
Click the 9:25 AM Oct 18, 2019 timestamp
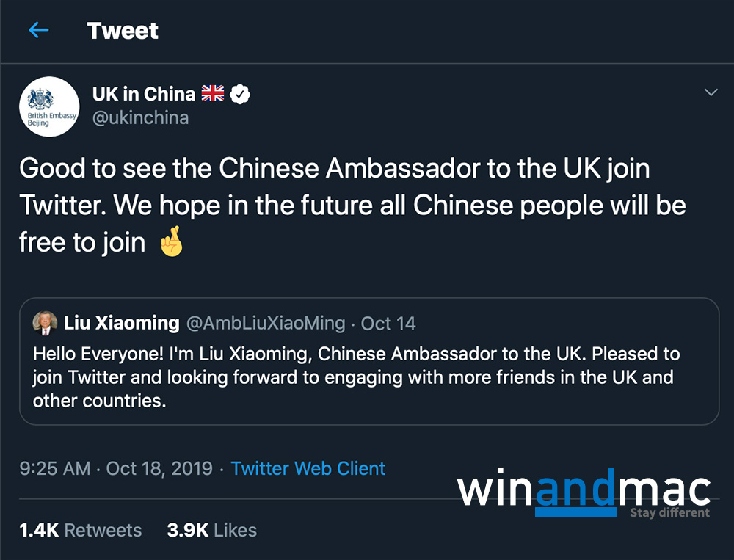point(116,468)
